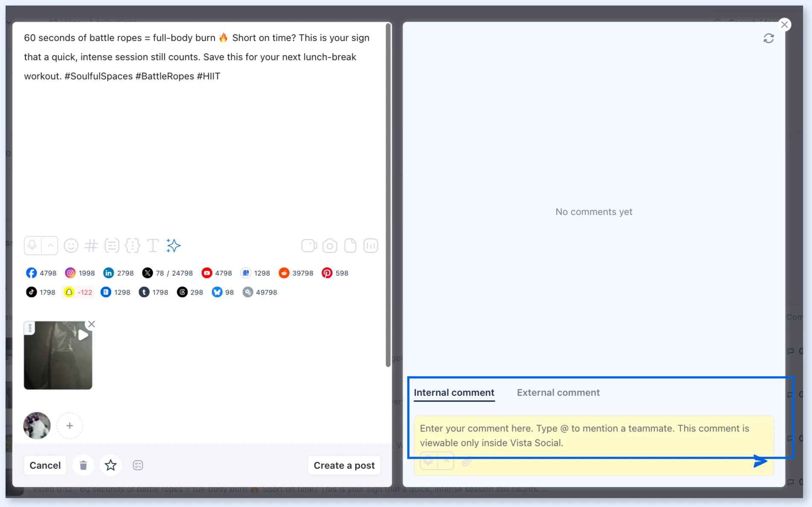This screenshot has height=507, width=812.
Task: Favorite the idea with star icon
Action: tap(111, 465)
